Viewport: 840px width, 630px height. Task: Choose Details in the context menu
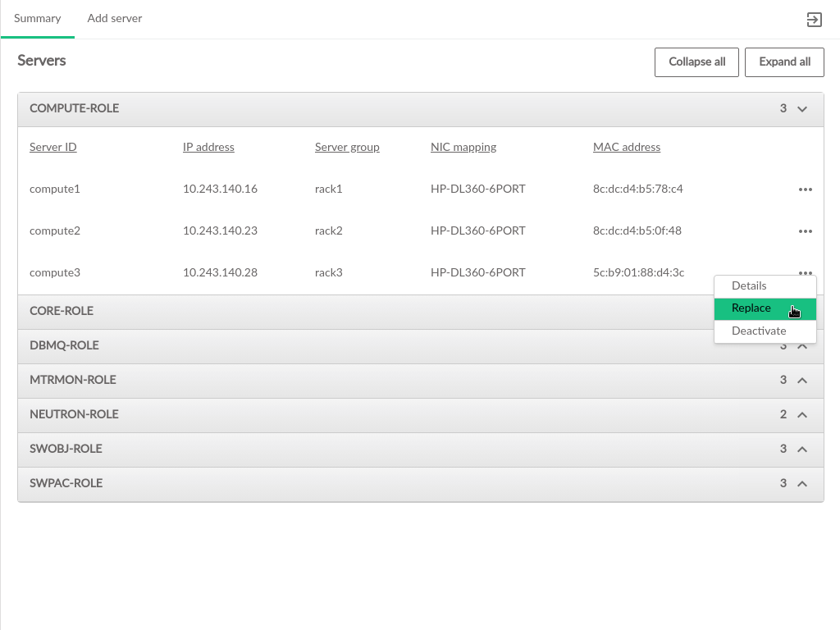click(x=749, y=286)
